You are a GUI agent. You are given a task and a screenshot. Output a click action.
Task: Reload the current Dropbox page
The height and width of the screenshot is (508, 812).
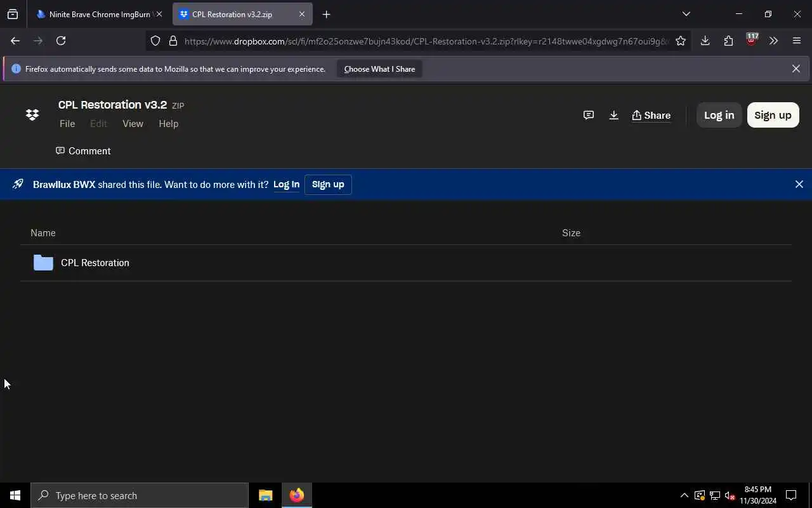pyautogui.click(x=61, y=41)
